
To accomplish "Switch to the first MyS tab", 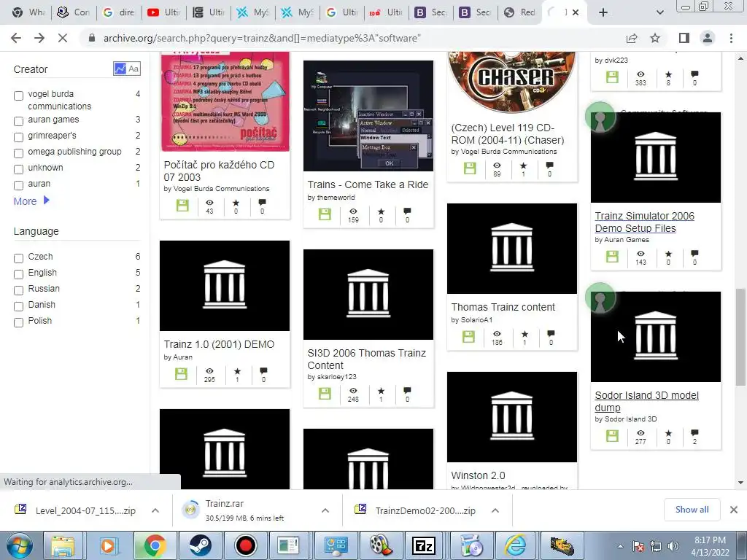I will click(x=252, y=12).
